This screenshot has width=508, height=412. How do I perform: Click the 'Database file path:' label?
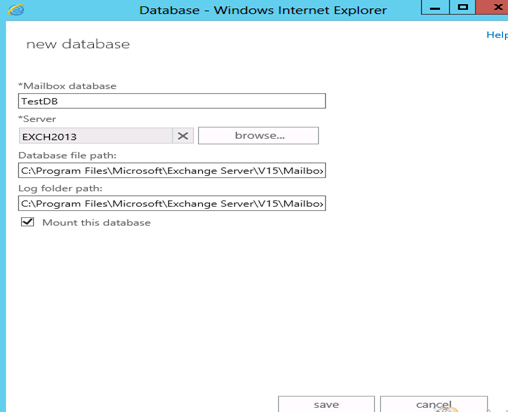[x=67, y=155]
